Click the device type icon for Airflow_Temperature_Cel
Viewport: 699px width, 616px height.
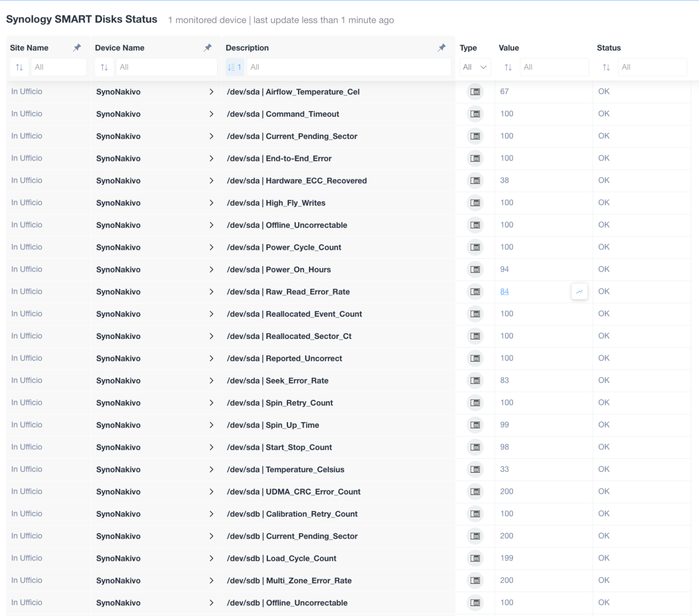pos(475,91)
